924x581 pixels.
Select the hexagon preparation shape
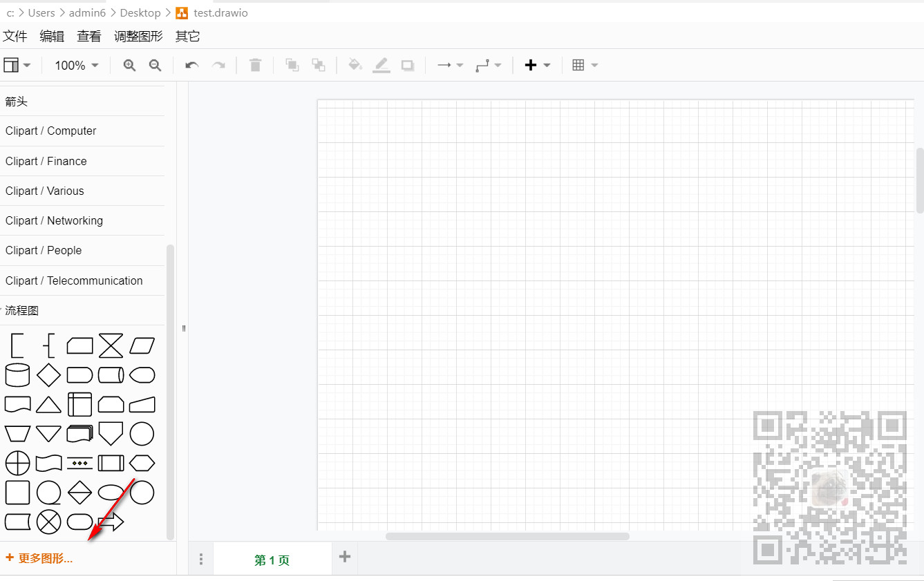pos(142,463)
